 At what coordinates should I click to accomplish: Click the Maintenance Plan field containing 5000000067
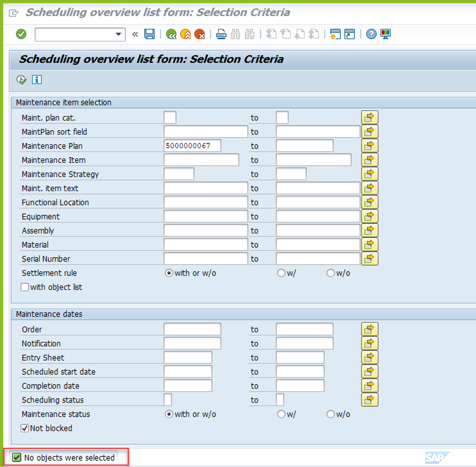click(x=192, y=146)
